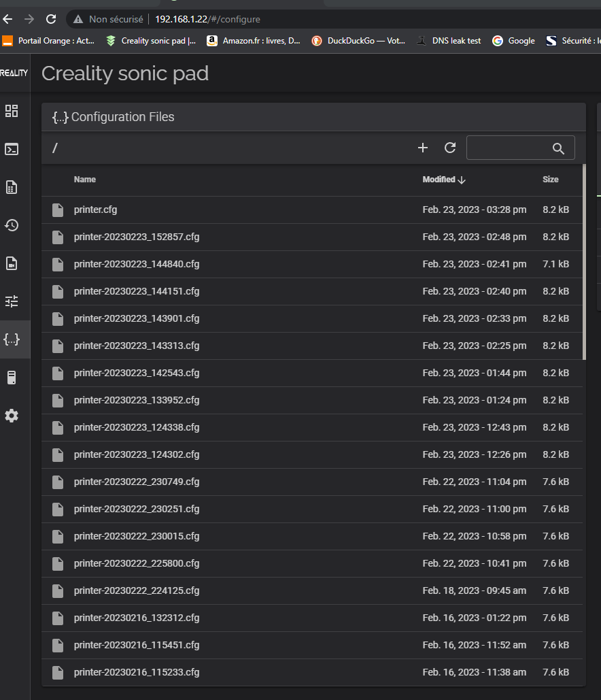Open the 'Portail Orange' bookmark

tap(49, 41)
